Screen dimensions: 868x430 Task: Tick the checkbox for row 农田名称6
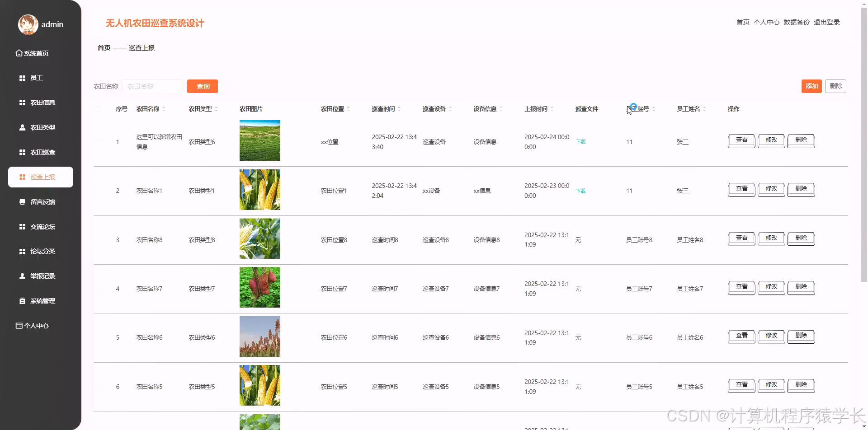pyautogui.click(x=99, y=337)
